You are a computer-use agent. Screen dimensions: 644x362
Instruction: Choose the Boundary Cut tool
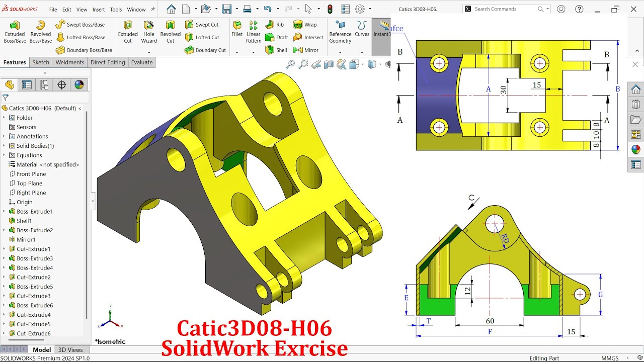pyautogui.click(x=205, y=50)
